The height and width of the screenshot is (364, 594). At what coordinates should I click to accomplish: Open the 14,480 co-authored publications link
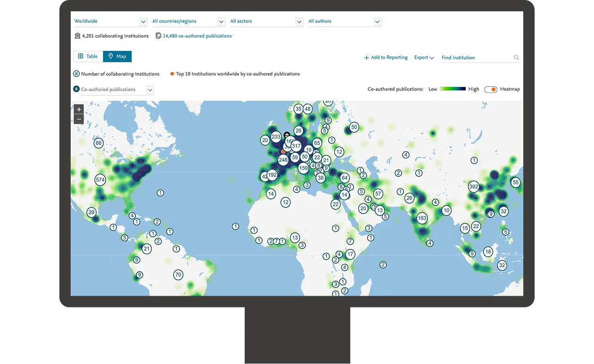197,35
